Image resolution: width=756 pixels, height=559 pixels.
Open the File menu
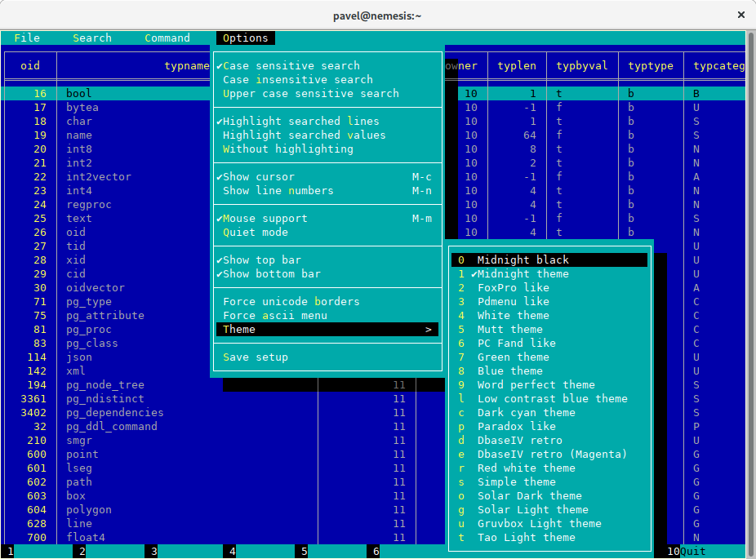(27, 38)
